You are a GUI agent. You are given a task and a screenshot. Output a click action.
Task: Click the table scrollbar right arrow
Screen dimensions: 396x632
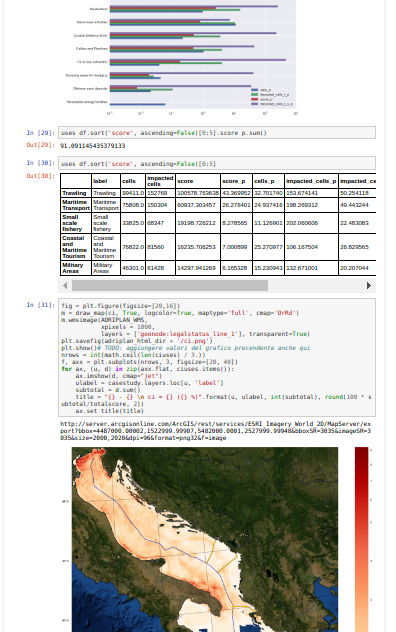click(369, 285)
